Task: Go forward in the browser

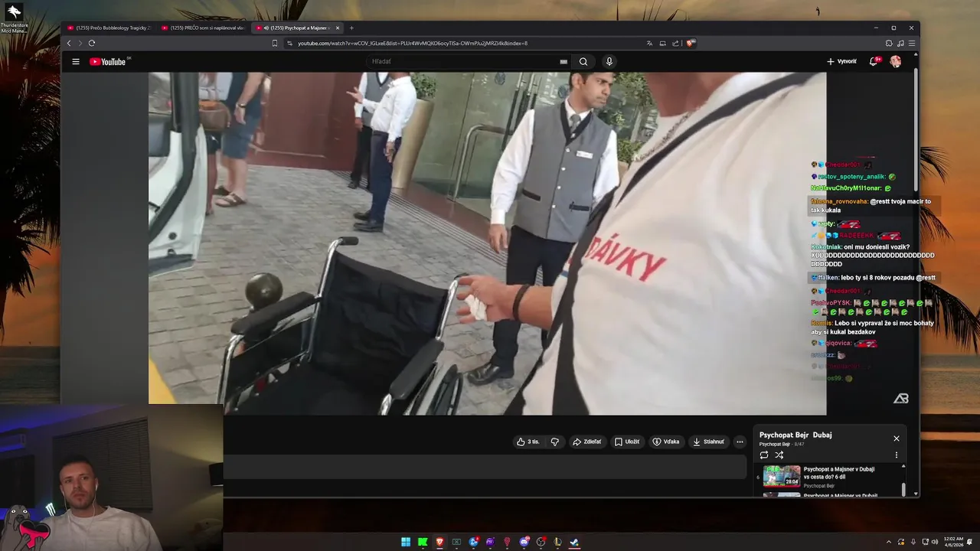Action: click(x=80, y=43)
